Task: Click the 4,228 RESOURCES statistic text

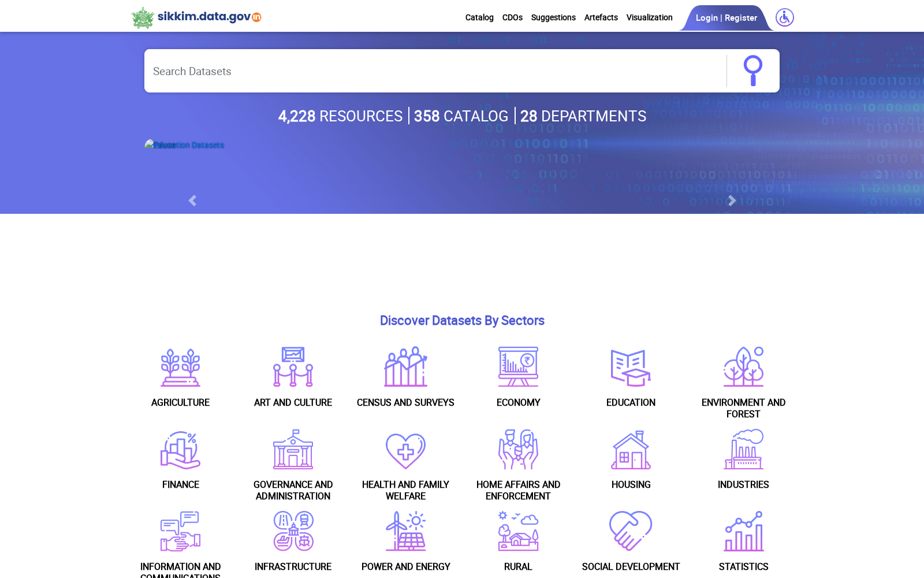Action: pos(340,116)
